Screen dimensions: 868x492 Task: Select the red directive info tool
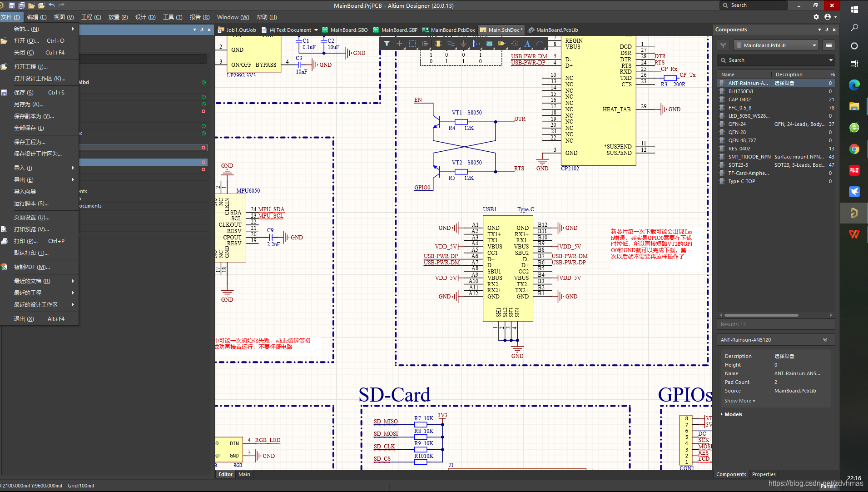[x=515, y=44]
